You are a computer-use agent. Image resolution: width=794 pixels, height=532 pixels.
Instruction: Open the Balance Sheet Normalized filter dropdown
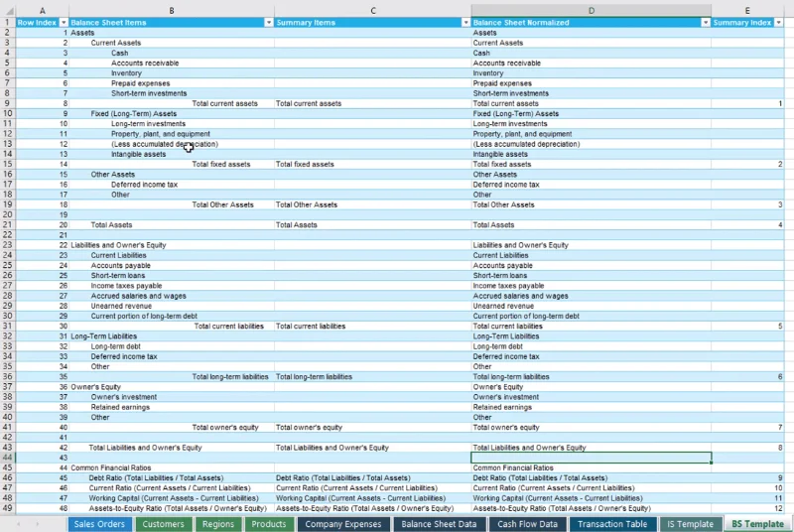[x=705, y=22]
